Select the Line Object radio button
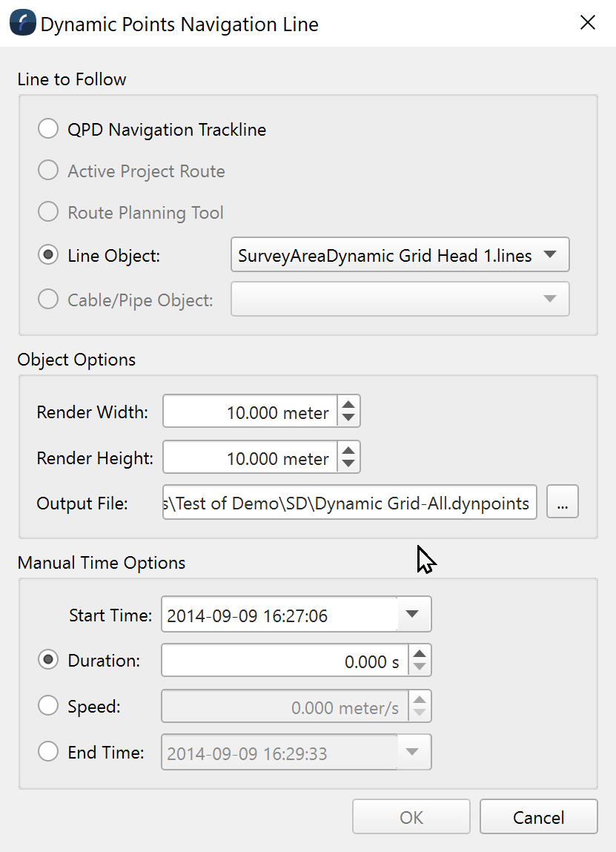Viewport: 616px width, 852px height. (48, 256)
